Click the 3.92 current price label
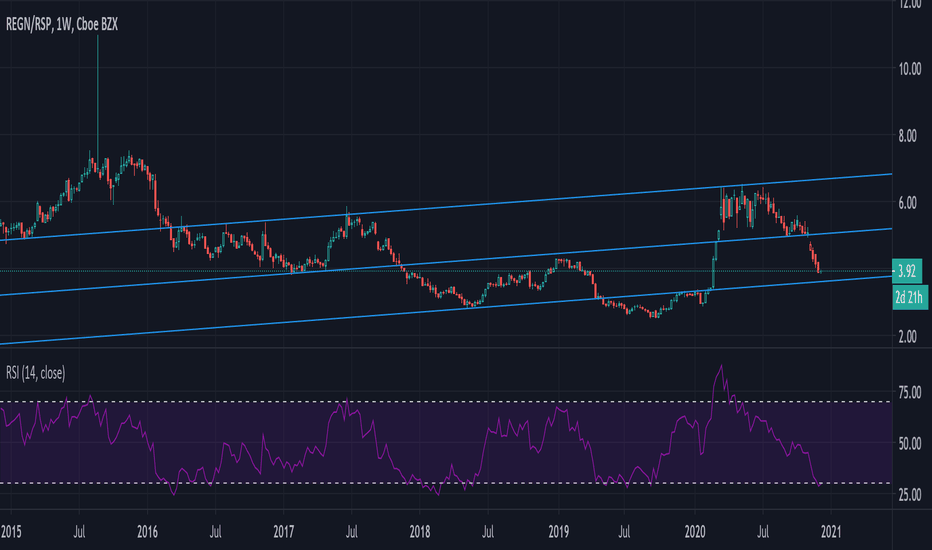Screen dimensions: 932x550 click(907, 271)
